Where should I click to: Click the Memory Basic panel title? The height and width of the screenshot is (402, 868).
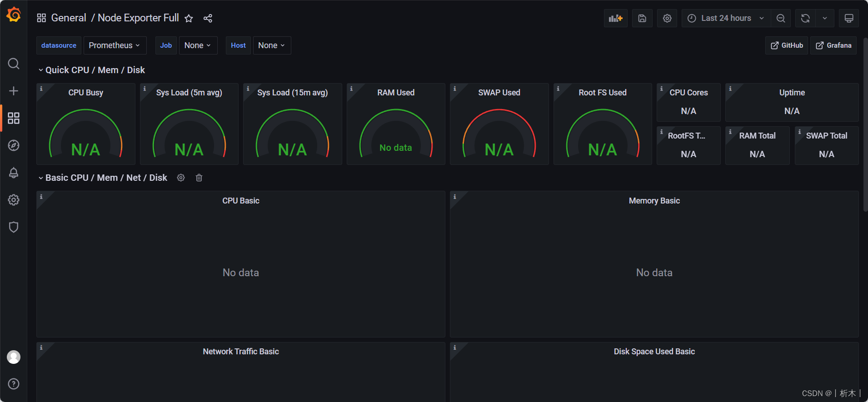tap(654, 201)
